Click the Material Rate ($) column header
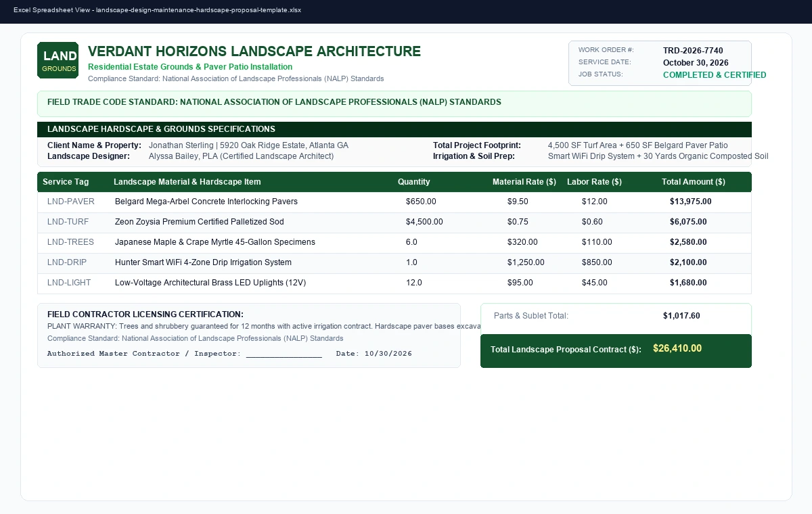 tap(524, 182)
